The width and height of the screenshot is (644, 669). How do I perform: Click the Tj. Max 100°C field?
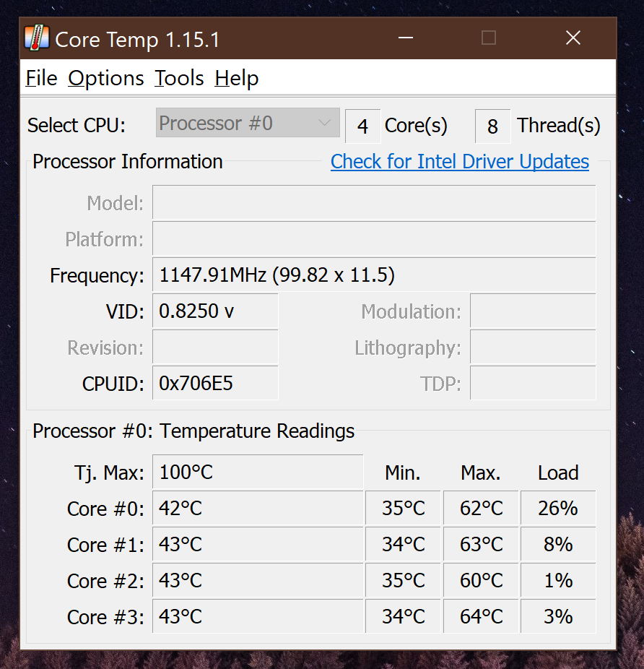pyautogui.click(x=258, y=472)
